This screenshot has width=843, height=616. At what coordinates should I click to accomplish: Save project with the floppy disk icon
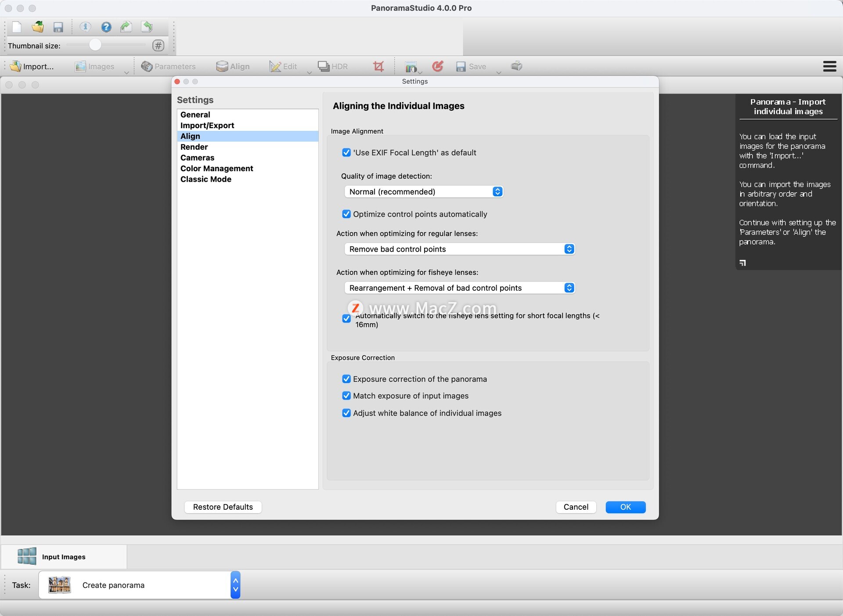58,27
